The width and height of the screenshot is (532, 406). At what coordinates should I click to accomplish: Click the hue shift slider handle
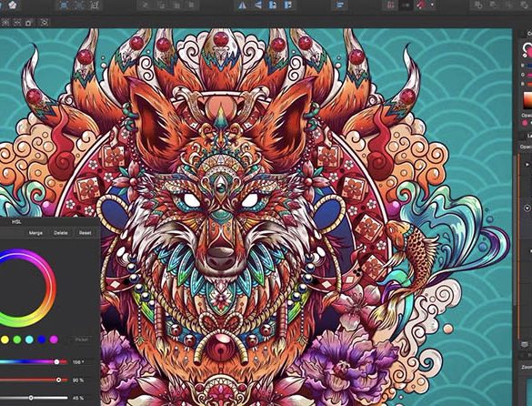[56, 361]
